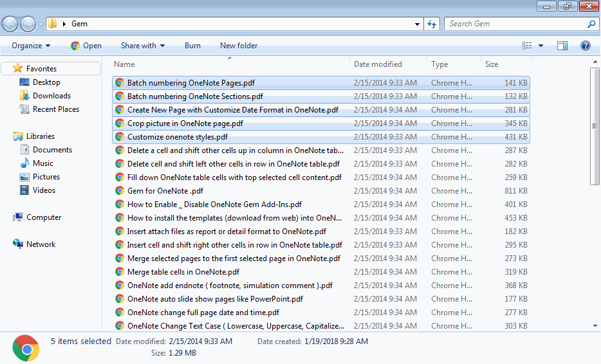This screenshot has height=364, width=601.
Task: Click the search magnifier icon
Action: (x=591, y=24)
